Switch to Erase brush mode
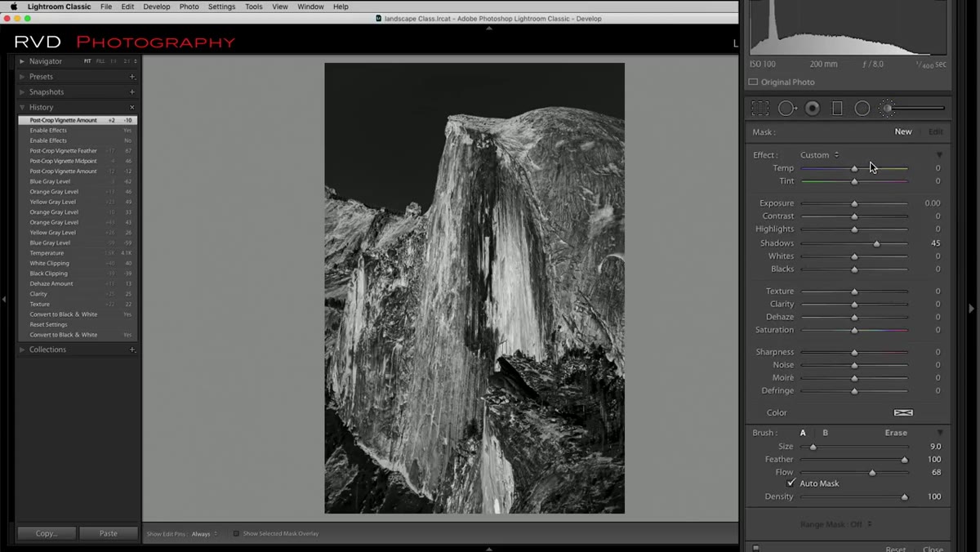The image size is (980, 552). click(896, 433)
